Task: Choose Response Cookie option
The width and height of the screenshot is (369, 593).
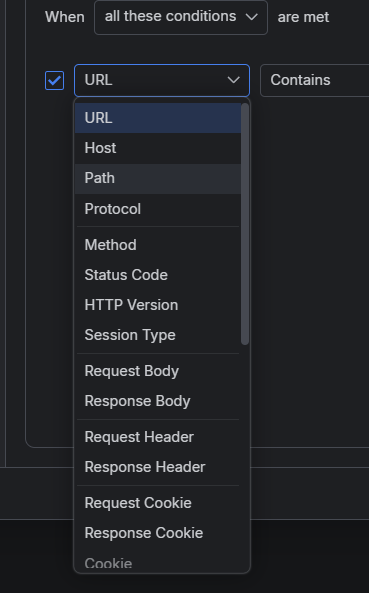Action: click(158, 533)
